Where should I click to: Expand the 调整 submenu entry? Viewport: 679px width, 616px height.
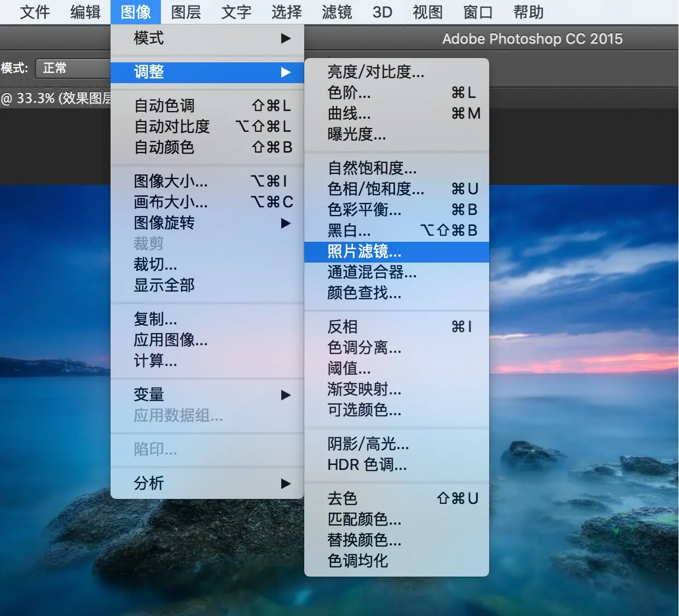[207, 72]
